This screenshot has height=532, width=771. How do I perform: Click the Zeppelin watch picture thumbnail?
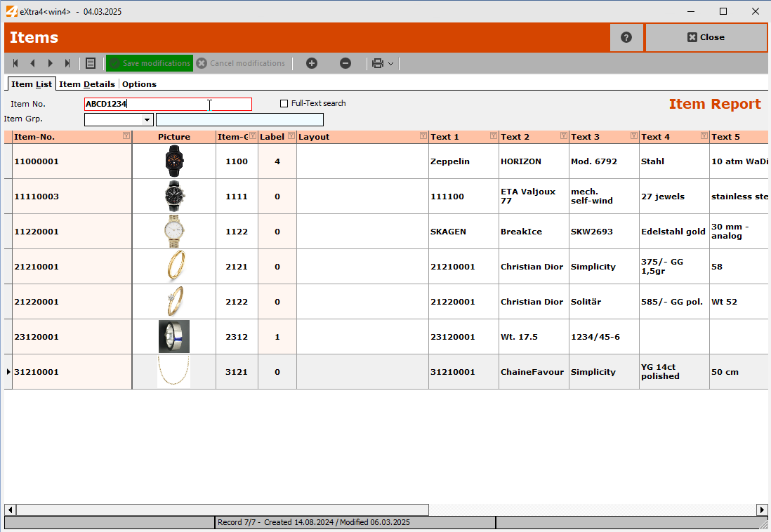(174, 161)
